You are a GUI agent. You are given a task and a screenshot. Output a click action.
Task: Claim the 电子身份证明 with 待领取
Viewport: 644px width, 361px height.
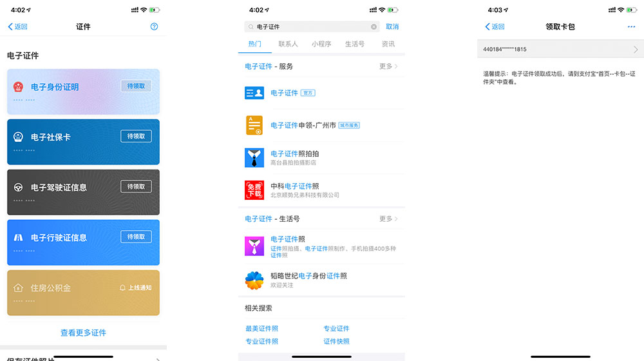tap(136, 86)
